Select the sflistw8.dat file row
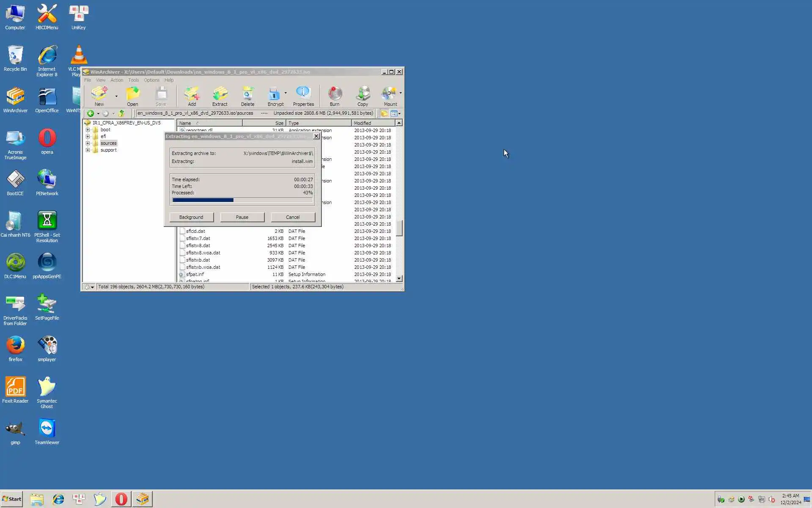 pyautogui.click(x=198, y=246)
